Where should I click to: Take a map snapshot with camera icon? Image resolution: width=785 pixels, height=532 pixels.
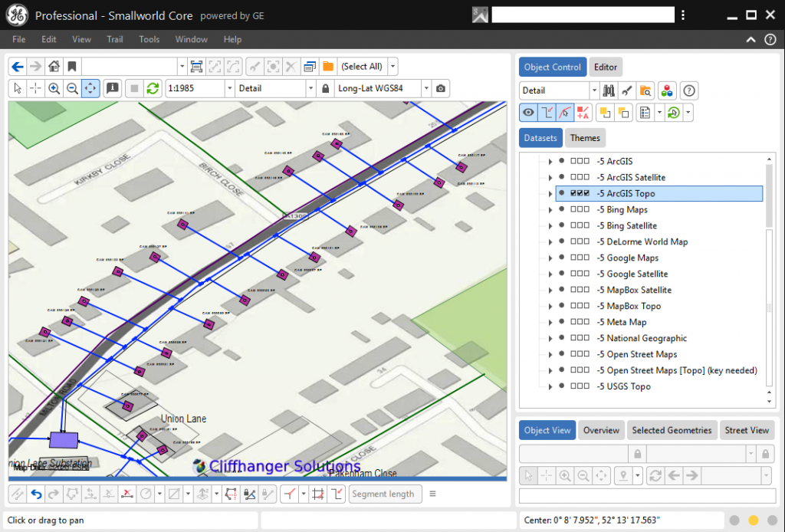pyautogui.click(x=441, y=89)
